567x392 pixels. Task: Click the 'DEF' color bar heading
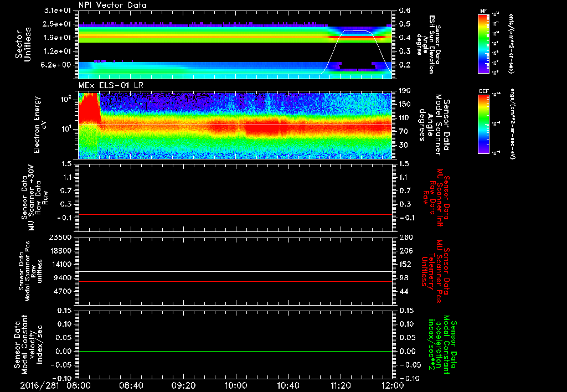point(484,91)
